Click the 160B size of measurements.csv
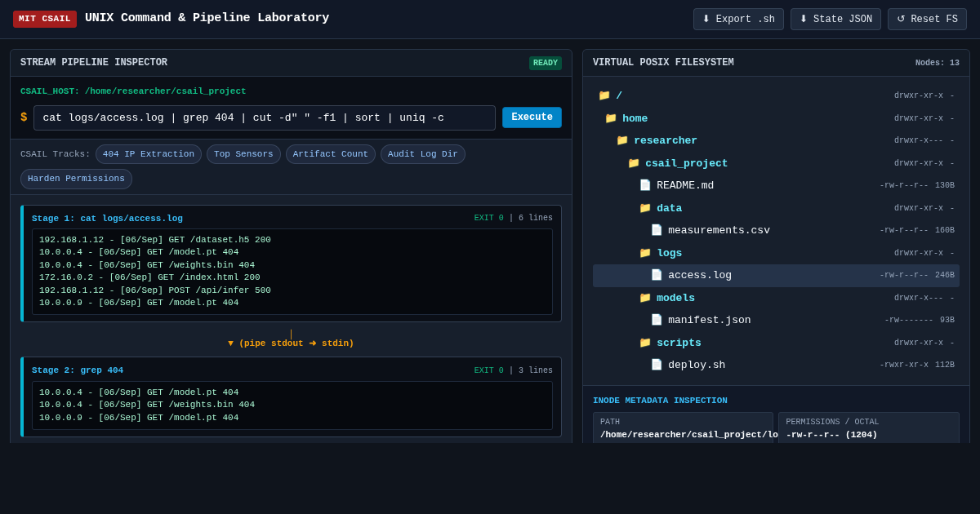Screen dimensions: 980x514 945,231
